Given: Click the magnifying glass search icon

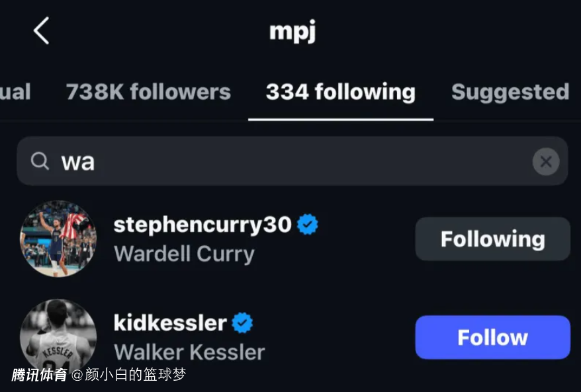Looking at the screenshot, I should 40,161.
